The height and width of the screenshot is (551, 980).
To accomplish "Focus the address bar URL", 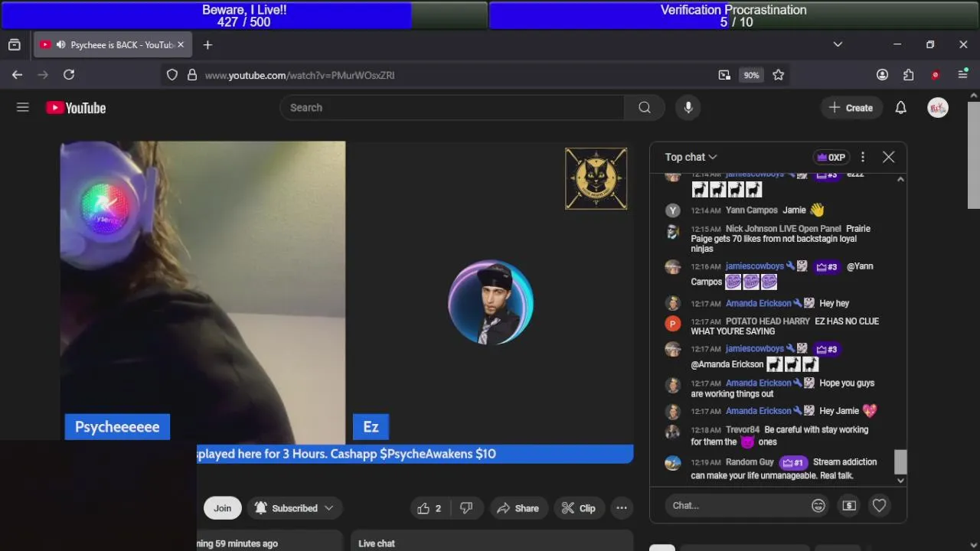I will (x=299, y=75).
